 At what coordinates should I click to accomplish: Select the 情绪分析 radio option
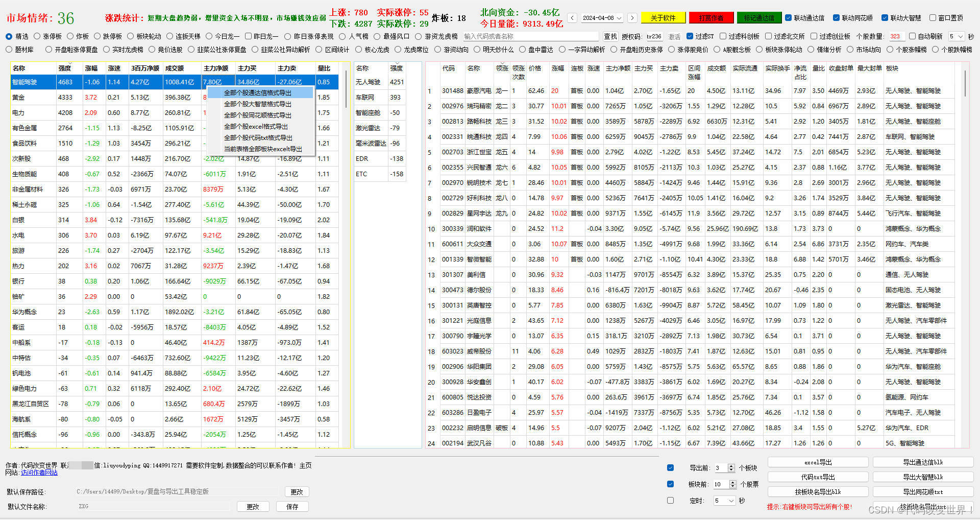(x=811, y=50)
